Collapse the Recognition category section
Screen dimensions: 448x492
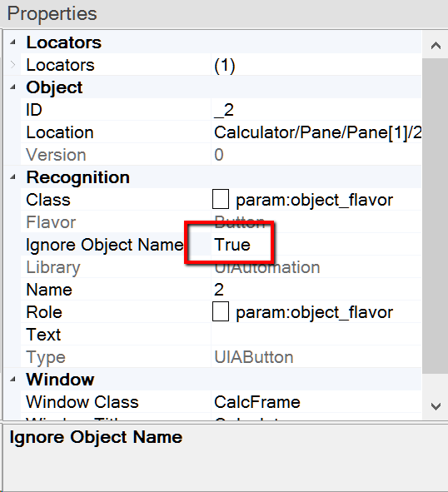coord(12,177)
